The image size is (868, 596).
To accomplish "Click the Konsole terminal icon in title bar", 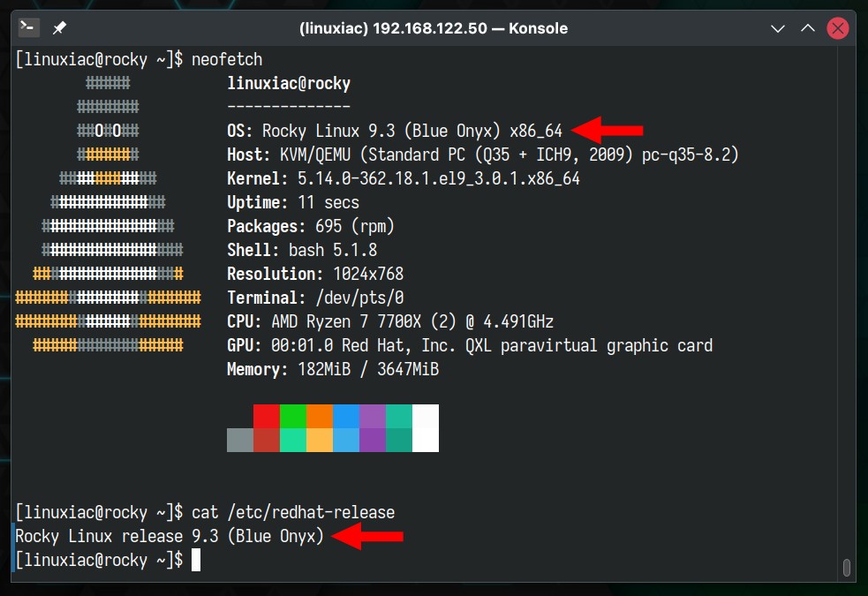I will coord(28,27).
